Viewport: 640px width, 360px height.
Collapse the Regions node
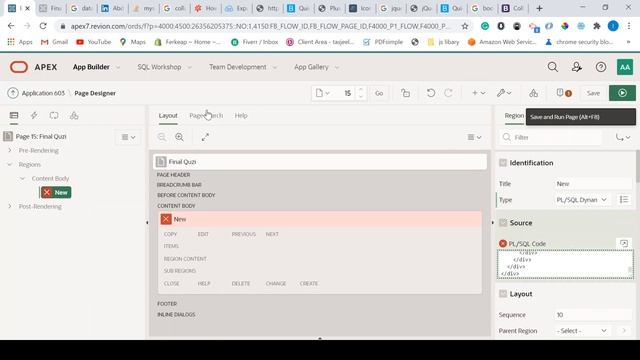(x=10, y=164)
